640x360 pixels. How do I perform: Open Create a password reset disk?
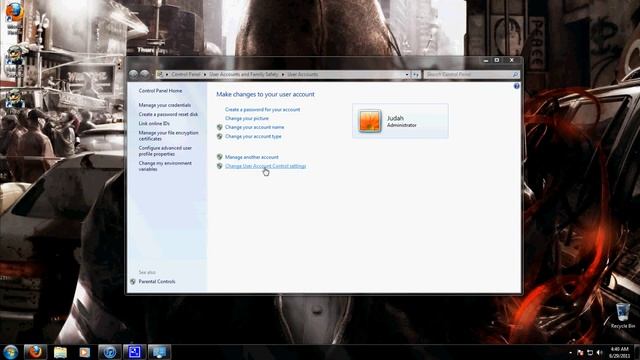(168, 114)
